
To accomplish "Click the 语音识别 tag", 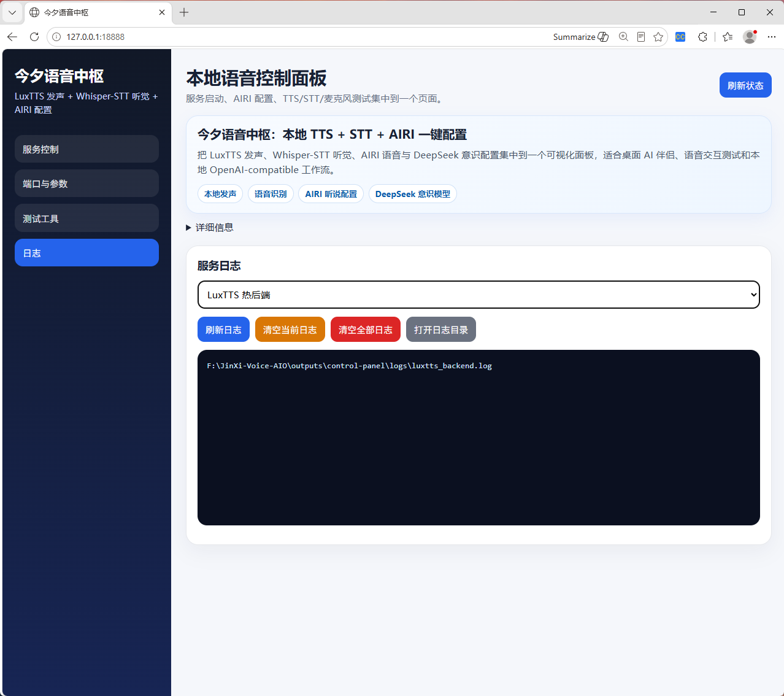I will [271, 194].
